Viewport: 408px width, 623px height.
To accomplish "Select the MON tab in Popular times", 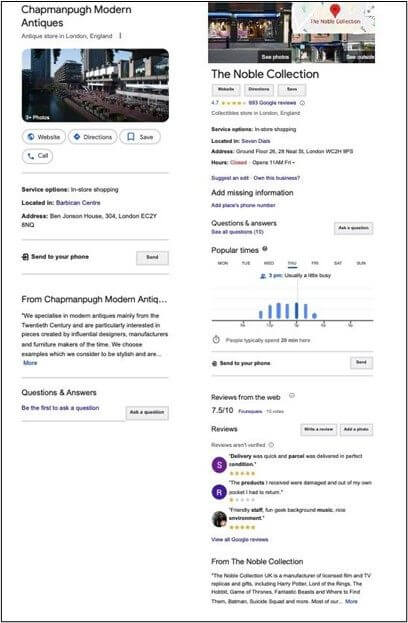I will point(223,263).
